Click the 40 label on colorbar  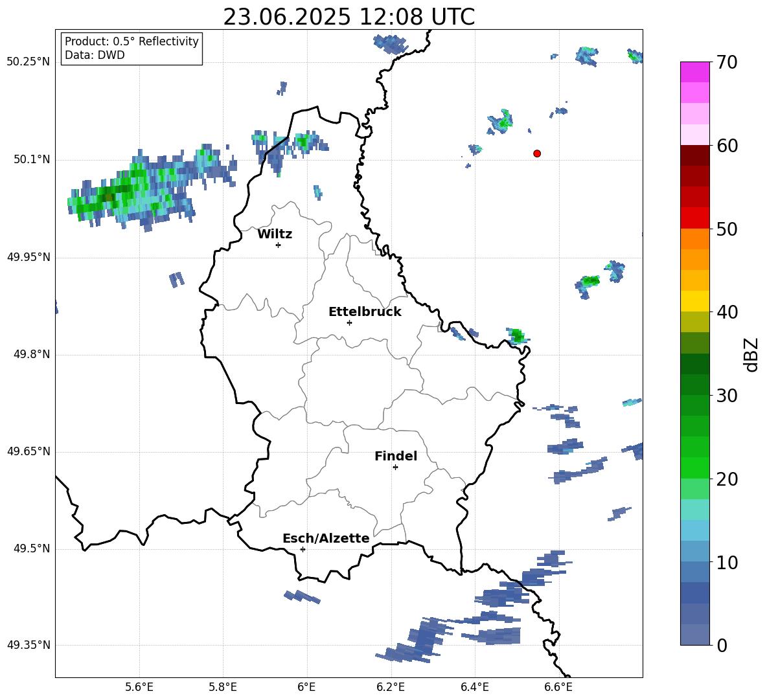(727, 312)
